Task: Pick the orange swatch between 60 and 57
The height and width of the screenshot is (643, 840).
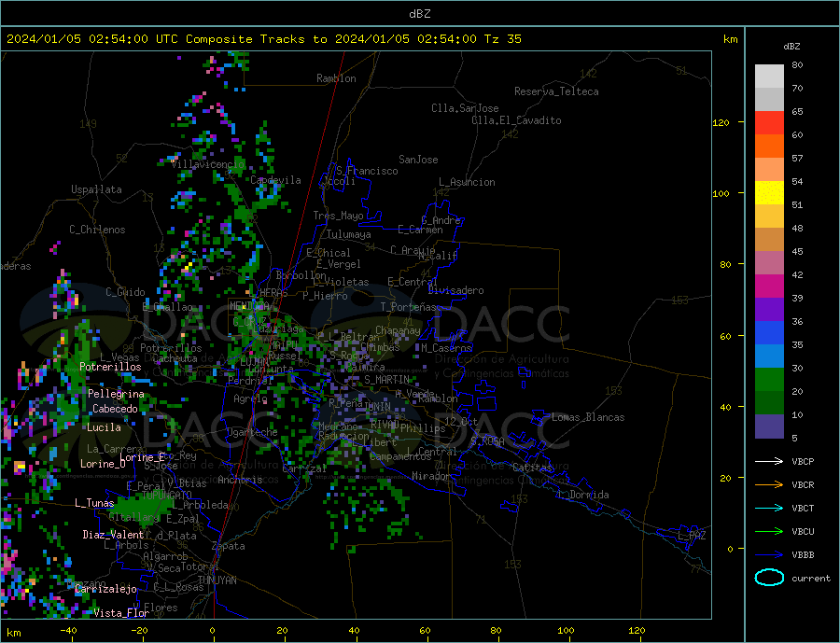Action: (x=769, y=147)
